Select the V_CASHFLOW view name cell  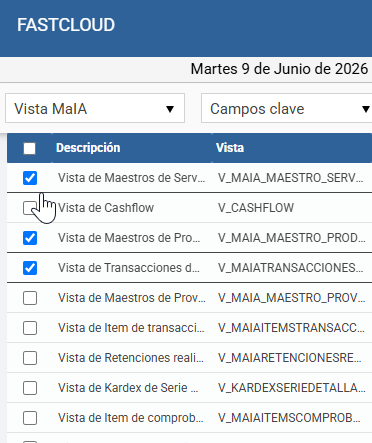256,208
